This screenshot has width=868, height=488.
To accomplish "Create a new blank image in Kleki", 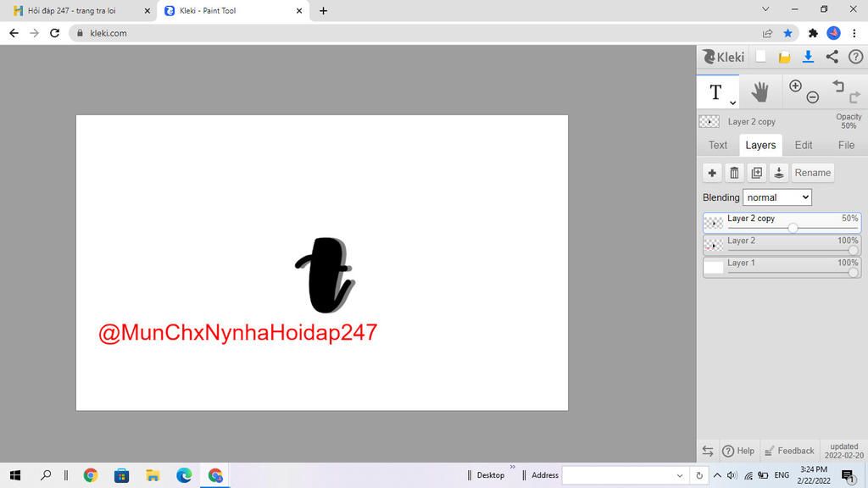I will pyautogui.click(x=760, y=57).
